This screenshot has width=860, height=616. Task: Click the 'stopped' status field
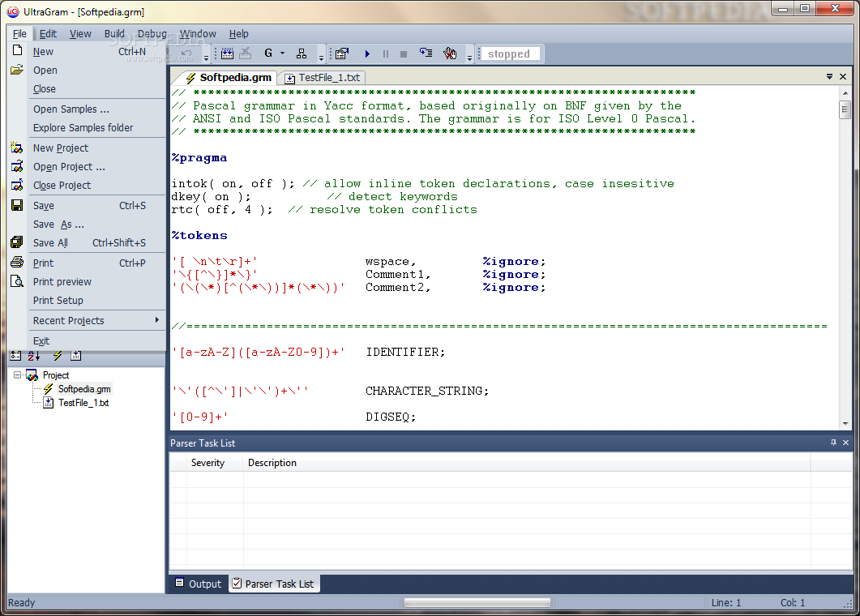tap(509, 53)
